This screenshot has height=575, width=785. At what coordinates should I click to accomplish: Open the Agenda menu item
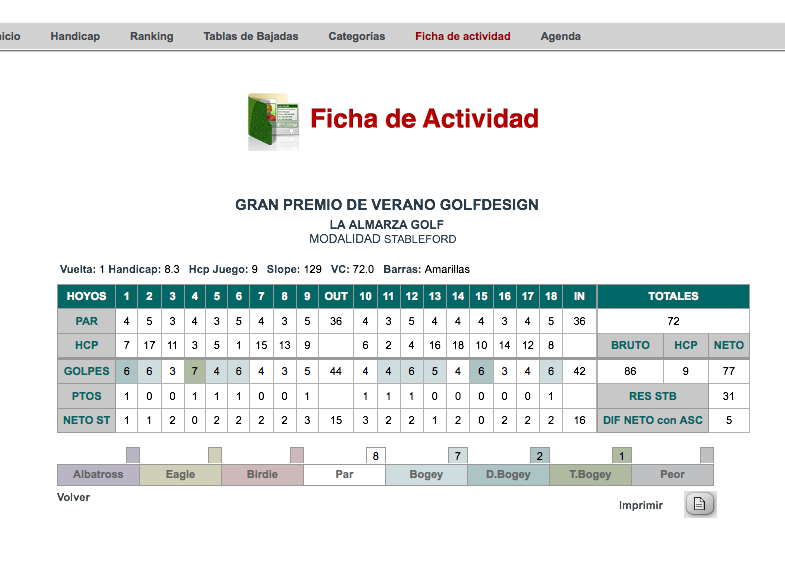[x=561, y=36]
